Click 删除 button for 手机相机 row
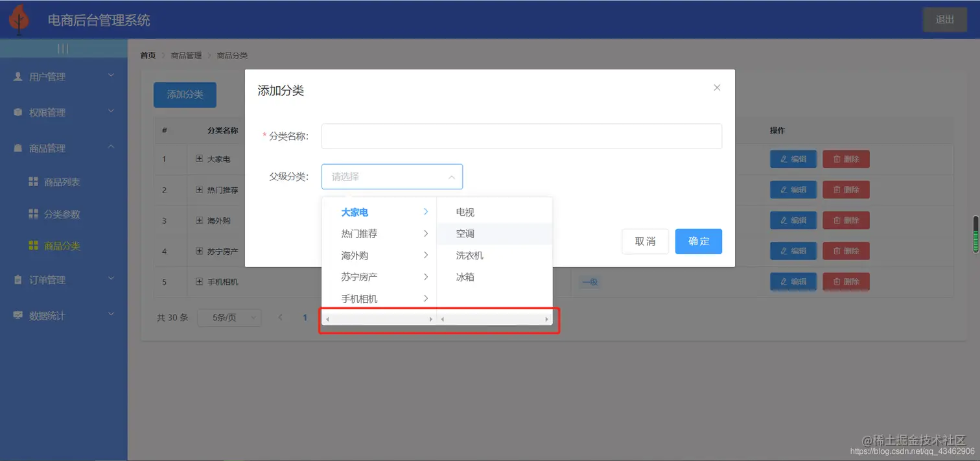Viewport: 980px width, 461px height. pos(846,282)
